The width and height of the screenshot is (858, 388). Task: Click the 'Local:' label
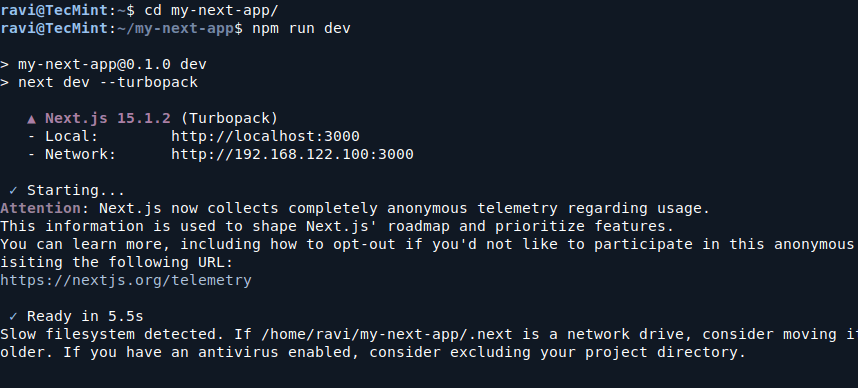(x=71, y=136)
